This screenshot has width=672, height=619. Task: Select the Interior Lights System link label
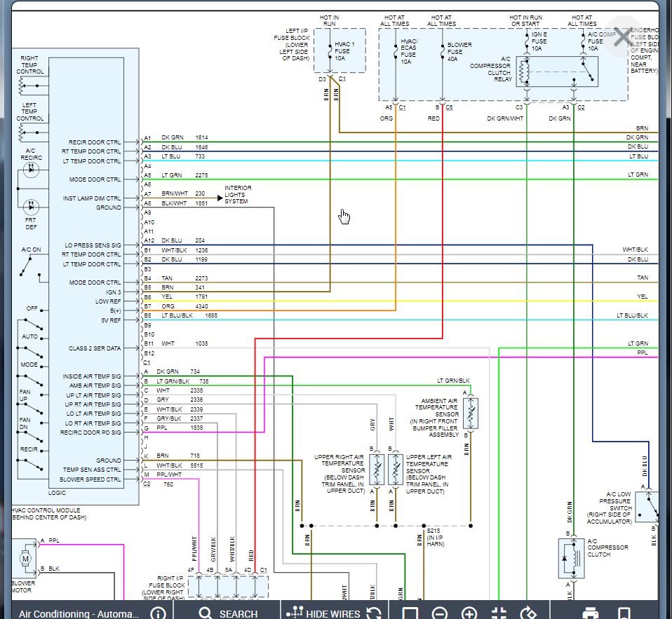pos(238,195)
